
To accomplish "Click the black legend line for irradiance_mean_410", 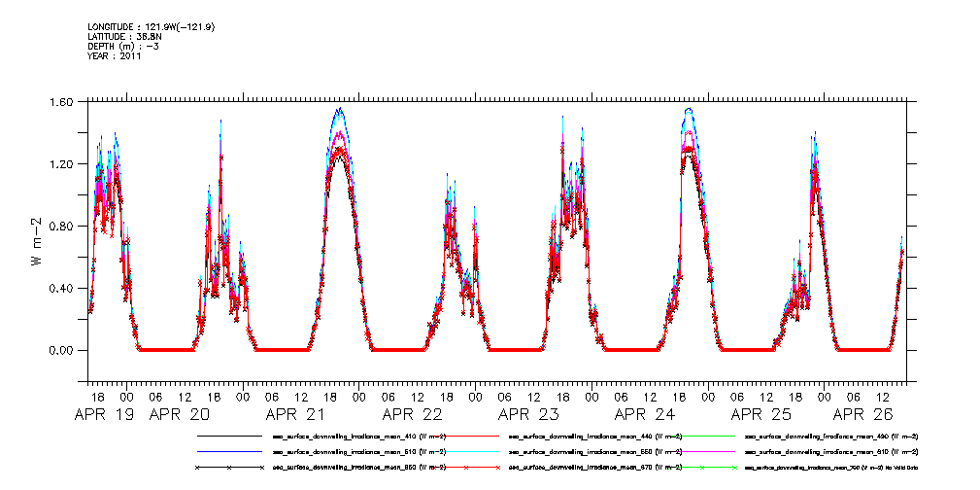I will (x=229, y=436).
